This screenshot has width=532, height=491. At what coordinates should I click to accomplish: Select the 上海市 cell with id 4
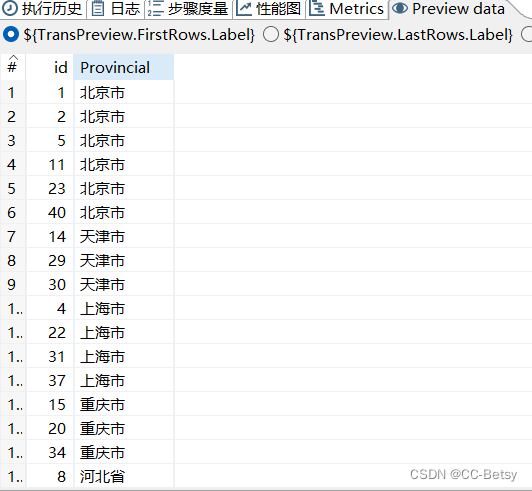[124, 308]
